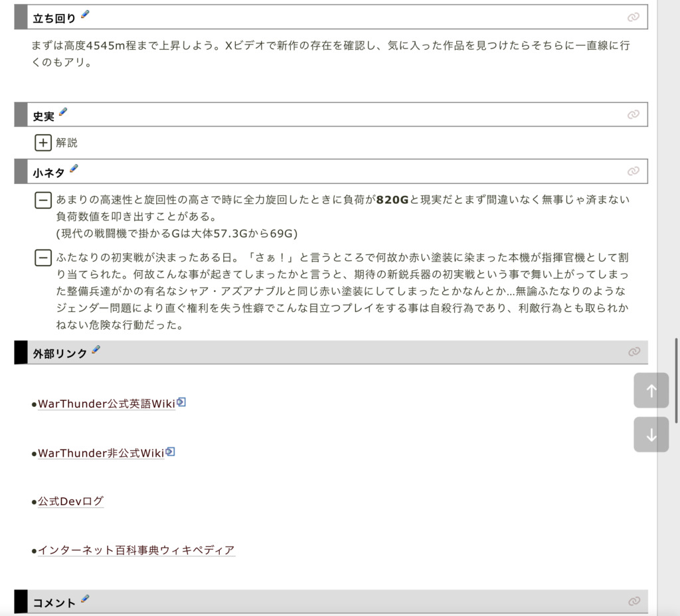Click anchor link icon in 小ネタ header
This screenshot has width=680, height=616.
click(633, 171)
